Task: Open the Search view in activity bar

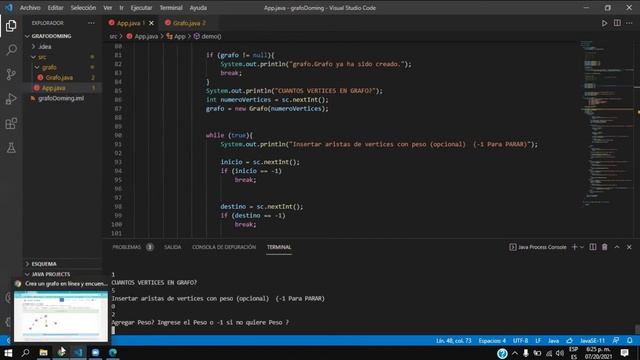Action: click(x=11, y=50)
